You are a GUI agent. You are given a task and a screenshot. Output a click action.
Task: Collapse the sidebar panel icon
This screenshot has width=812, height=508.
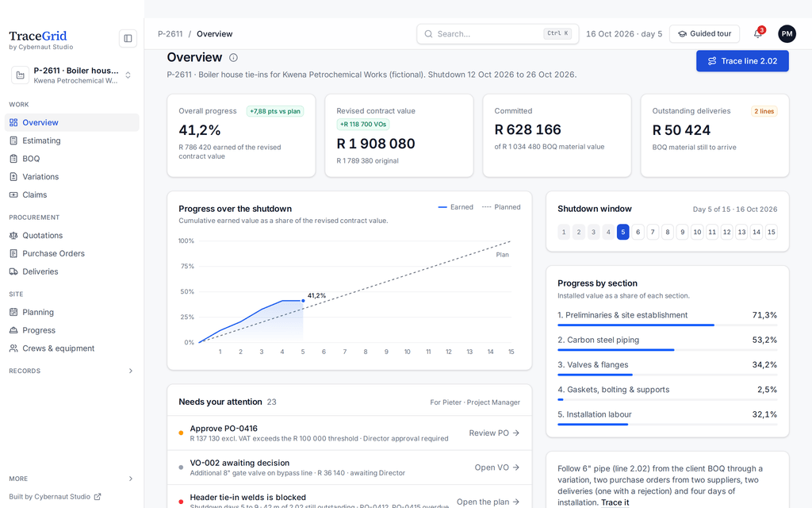[x=128, y=38]
